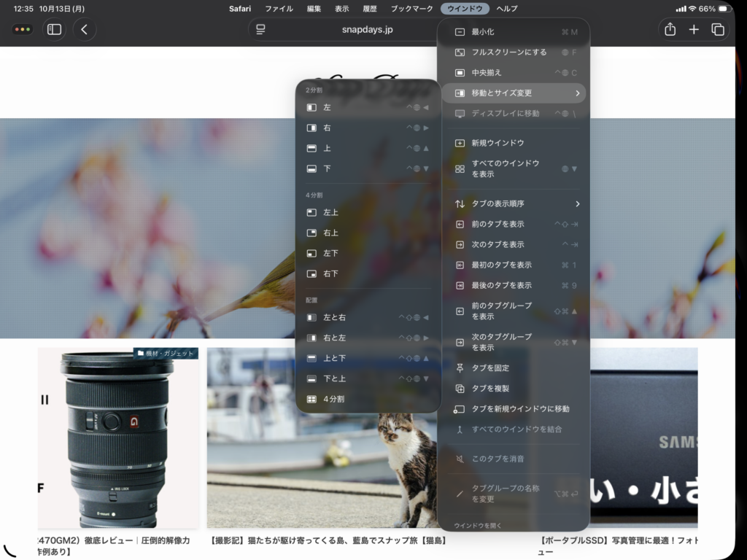Image resolution: width=747 pixels, height=560 pixels.
Task: Select 新規ウインドウ to open a new window
Action: [x=503, y=142]
